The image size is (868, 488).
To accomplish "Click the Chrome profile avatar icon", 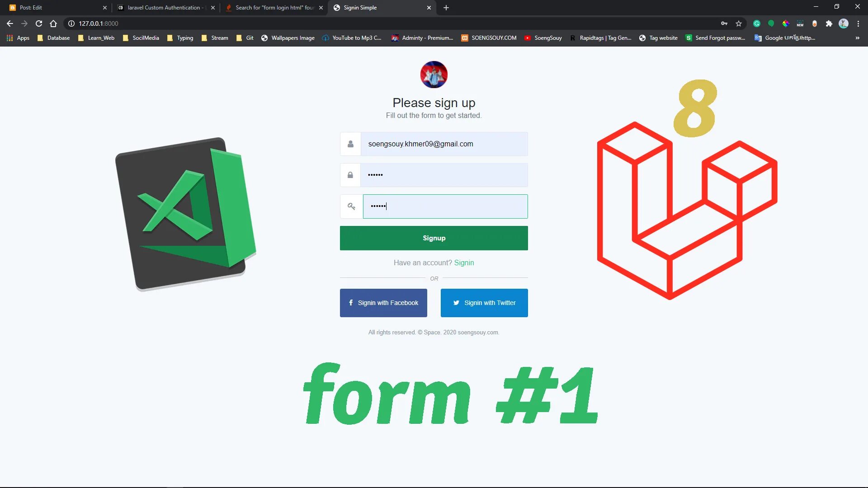I will point(844,23).
